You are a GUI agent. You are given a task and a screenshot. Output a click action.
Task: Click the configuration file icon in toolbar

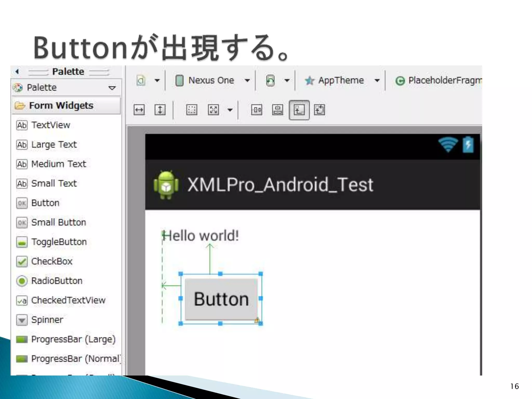(x=141, y=81)
